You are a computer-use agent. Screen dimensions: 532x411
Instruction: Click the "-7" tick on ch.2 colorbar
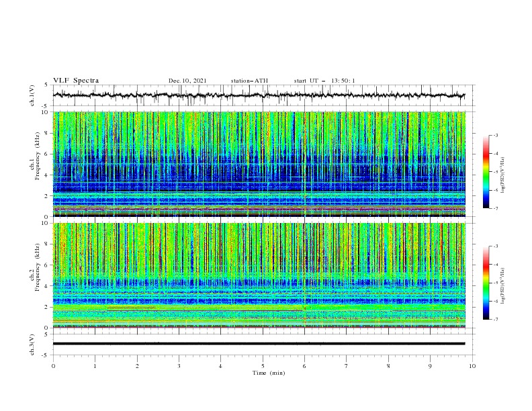pyautogui.click(x=496, y=319)
